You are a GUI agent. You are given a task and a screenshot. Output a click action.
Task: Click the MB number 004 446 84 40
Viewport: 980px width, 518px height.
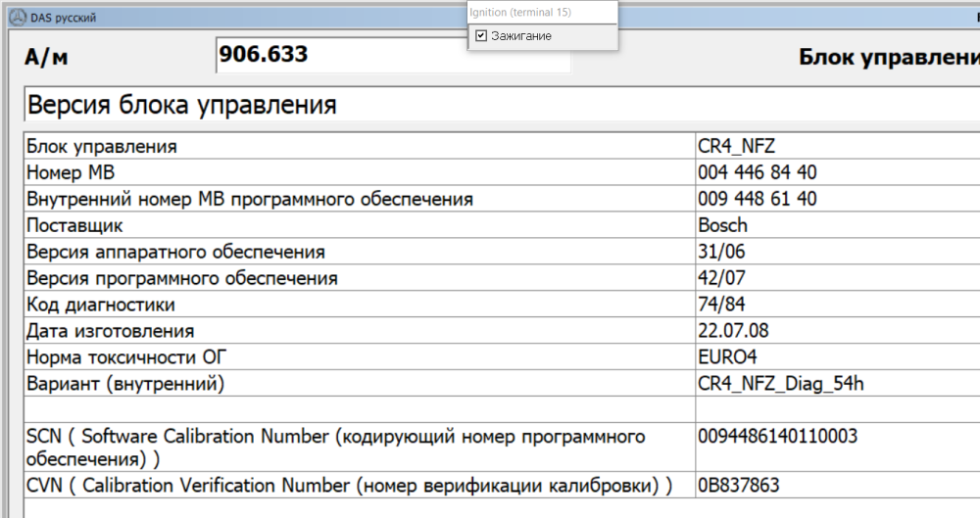tap(758, 173)
